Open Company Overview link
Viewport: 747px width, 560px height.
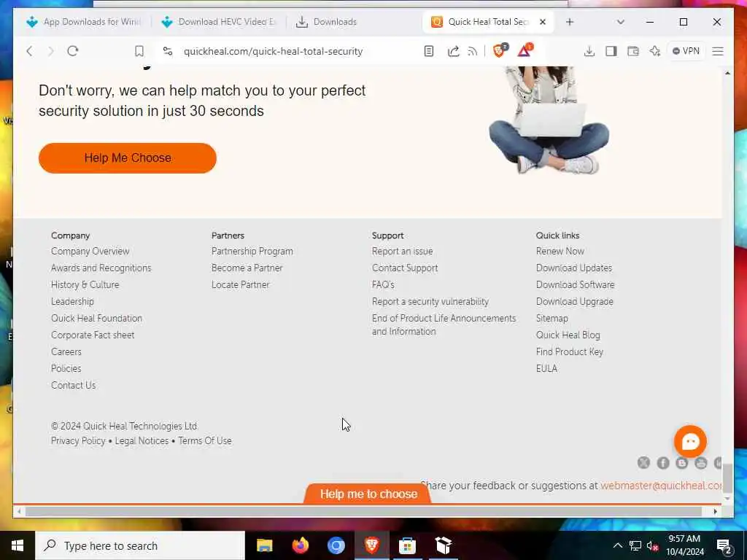pos(90,251)
